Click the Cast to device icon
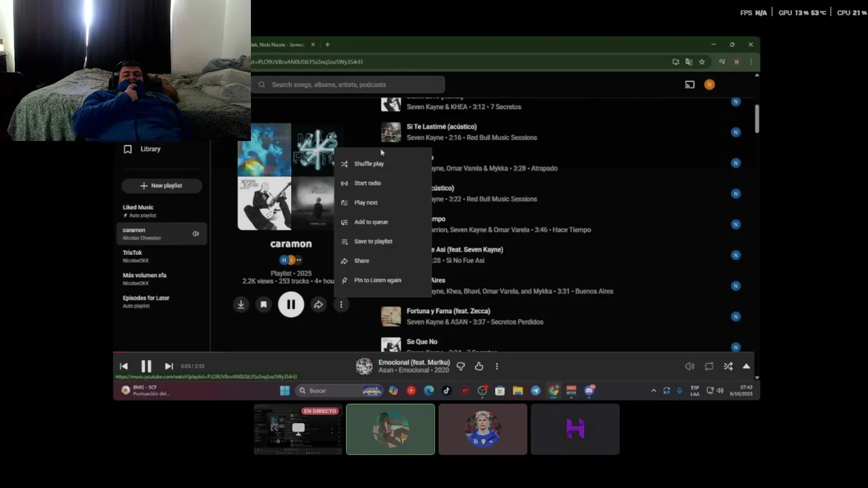The width and height of the screenshot is (868, 488). pos(690,85)
